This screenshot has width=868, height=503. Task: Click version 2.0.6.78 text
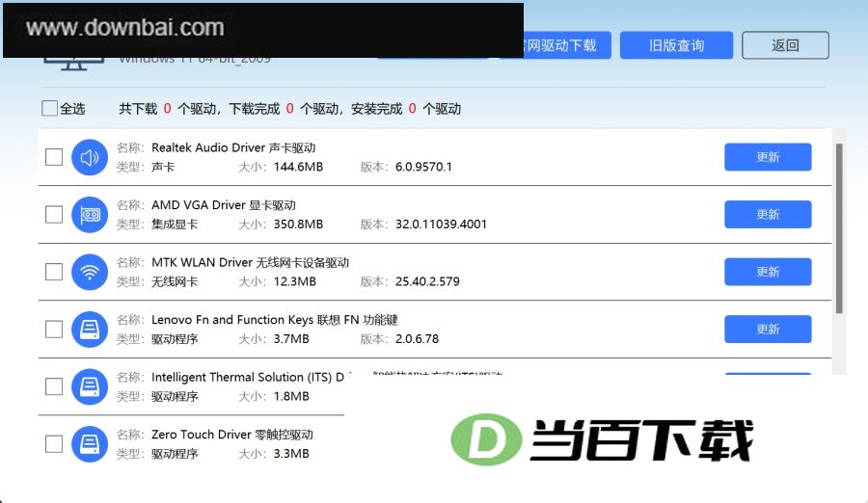tap(417, 338)
